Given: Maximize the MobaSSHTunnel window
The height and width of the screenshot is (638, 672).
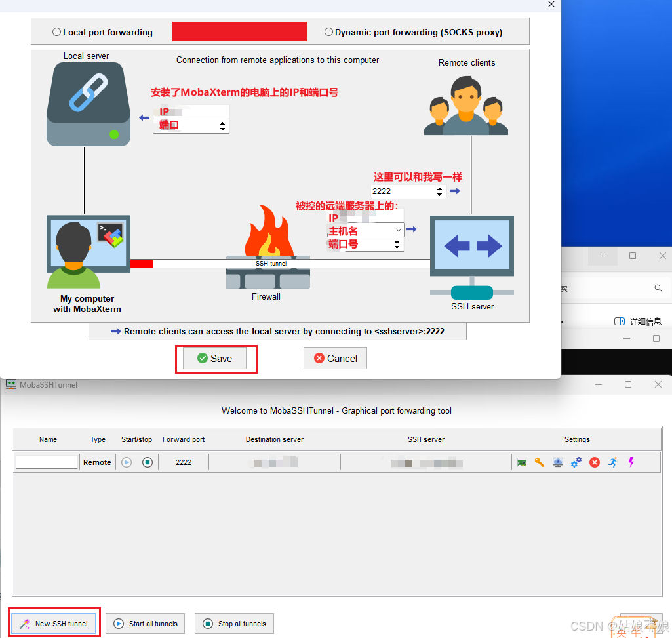Looking at the screenshot, I should [628, 385].
